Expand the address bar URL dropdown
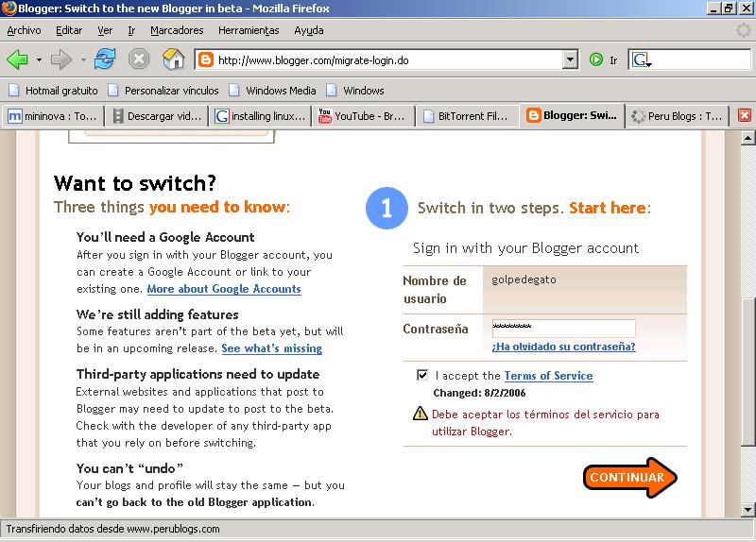 click(x=570, y=59)
